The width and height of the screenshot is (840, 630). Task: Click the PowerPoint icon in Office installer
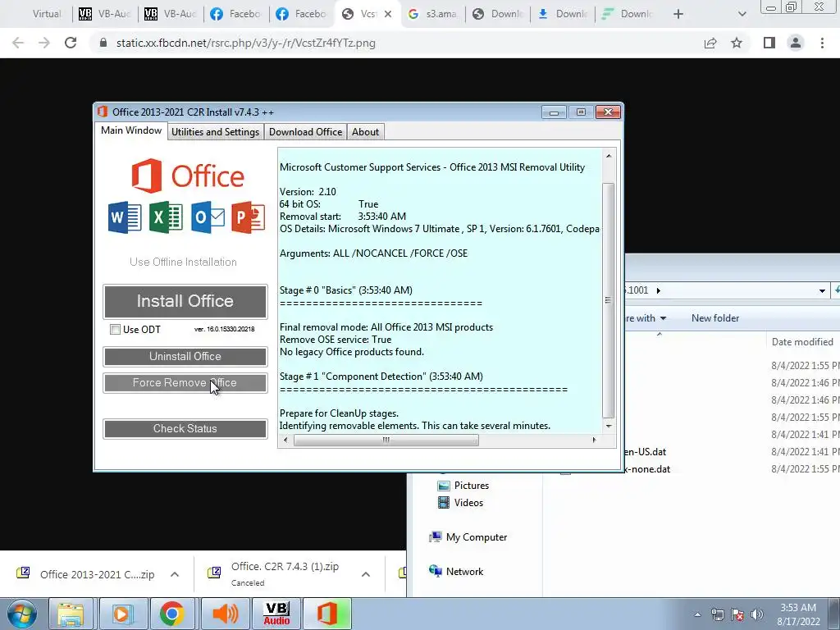[x=248, y=217]
